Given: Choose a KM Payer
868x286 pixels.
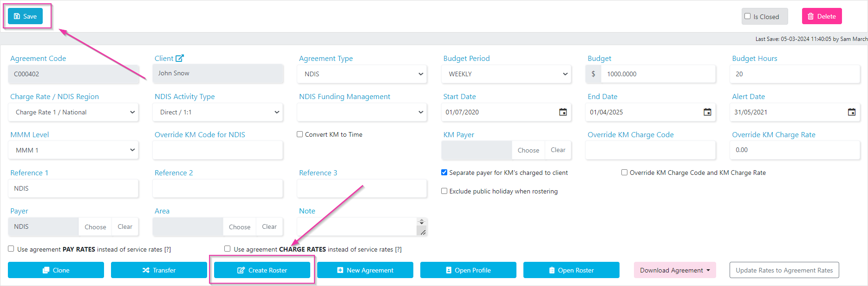Looking at the screenshot, I should click(x=529, y=150).
